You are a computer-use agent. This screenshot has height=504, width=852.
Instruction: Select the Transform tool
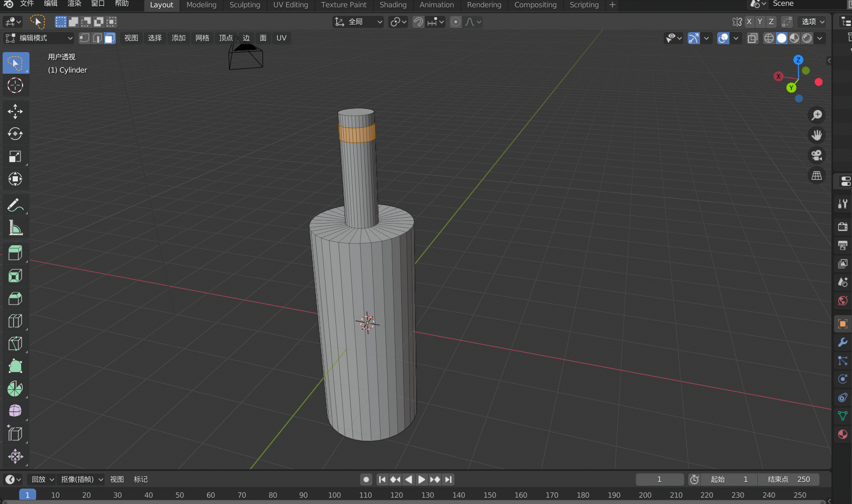[x=15, y=179]
